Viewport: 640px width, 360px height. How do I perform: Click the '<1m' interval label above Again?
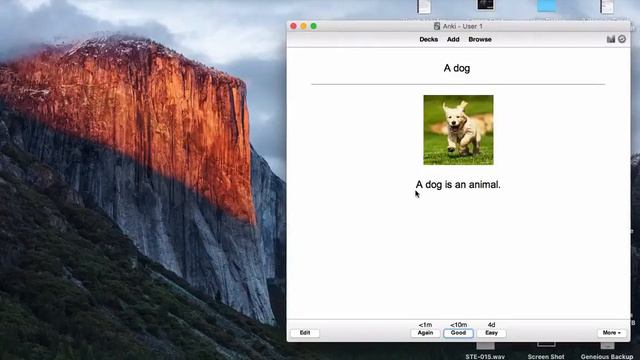[425, 325]
